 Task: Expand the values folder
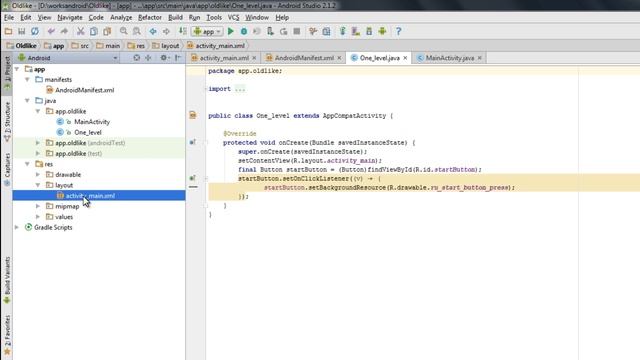(38, 217)
